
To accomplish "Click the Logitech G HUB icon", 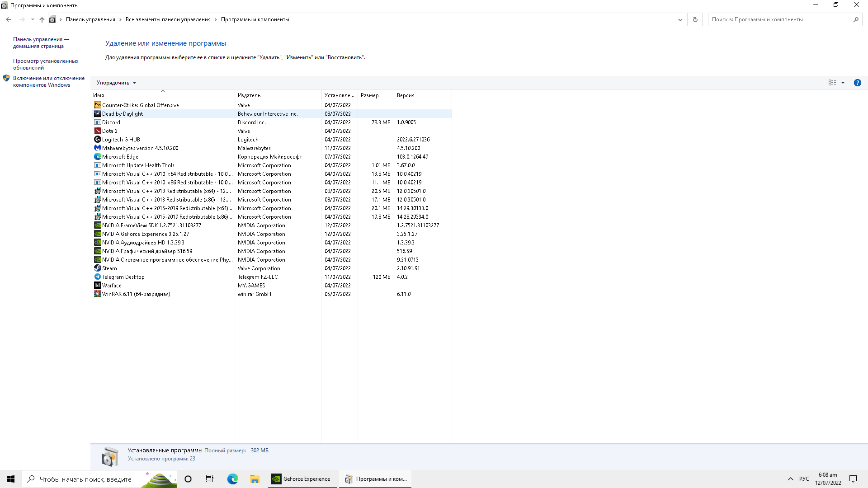I will pos(97,139).
